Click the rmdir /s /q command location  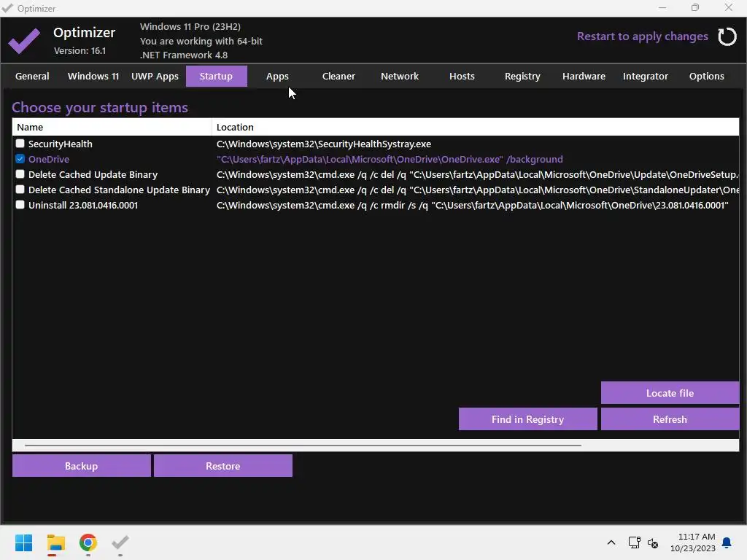point(472,205)
